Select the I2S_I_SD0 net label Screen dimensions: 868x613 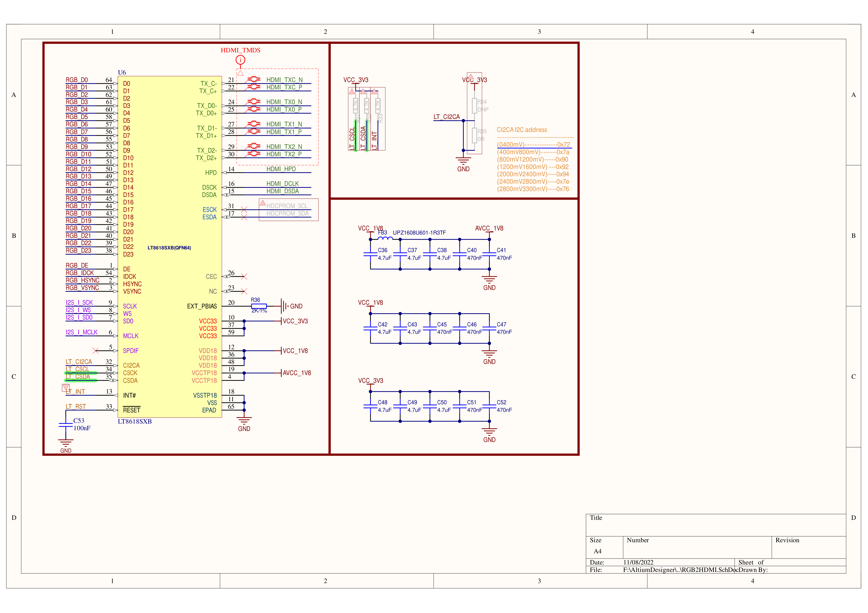tap(79, 317)
